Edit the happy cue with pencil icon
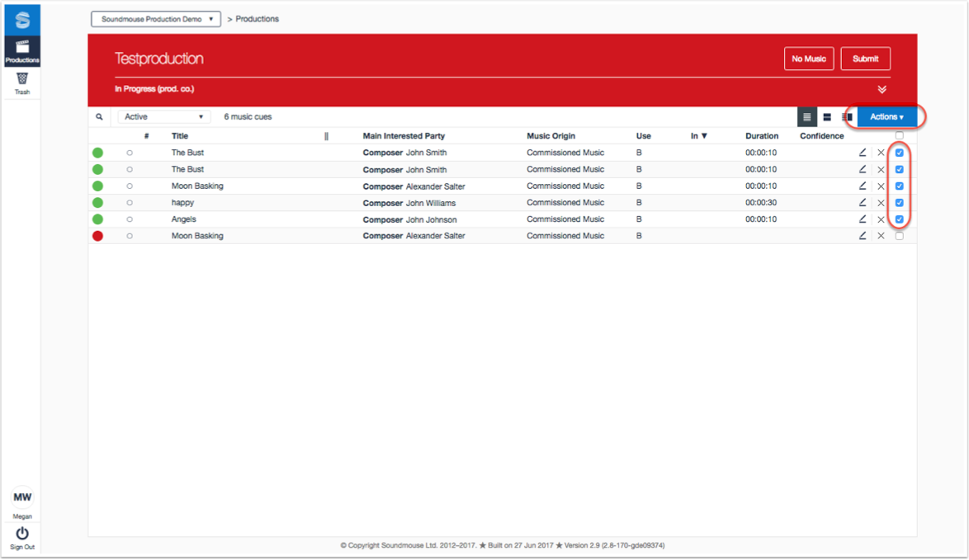969x560 pixels. pos(862,203)
